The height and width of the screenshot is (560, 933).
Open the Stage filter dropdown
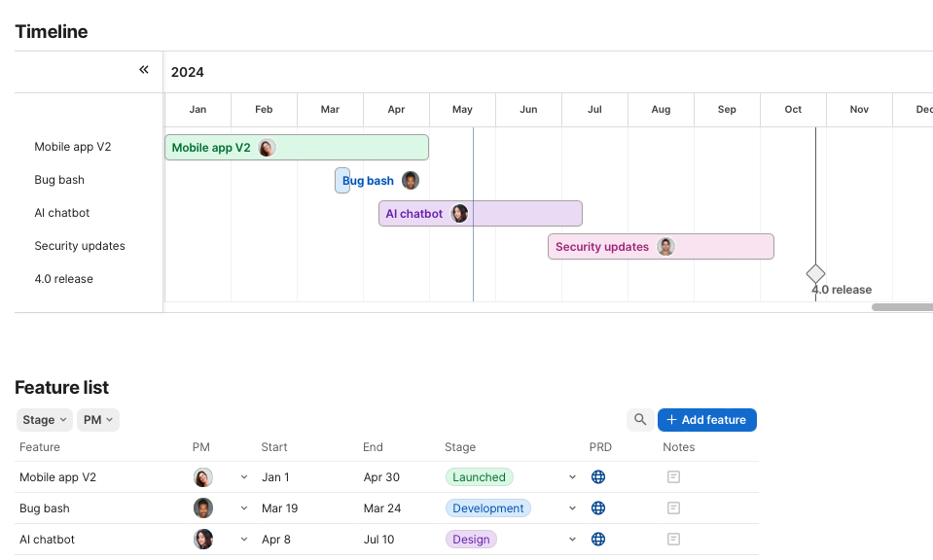click(x=45, y=420)
